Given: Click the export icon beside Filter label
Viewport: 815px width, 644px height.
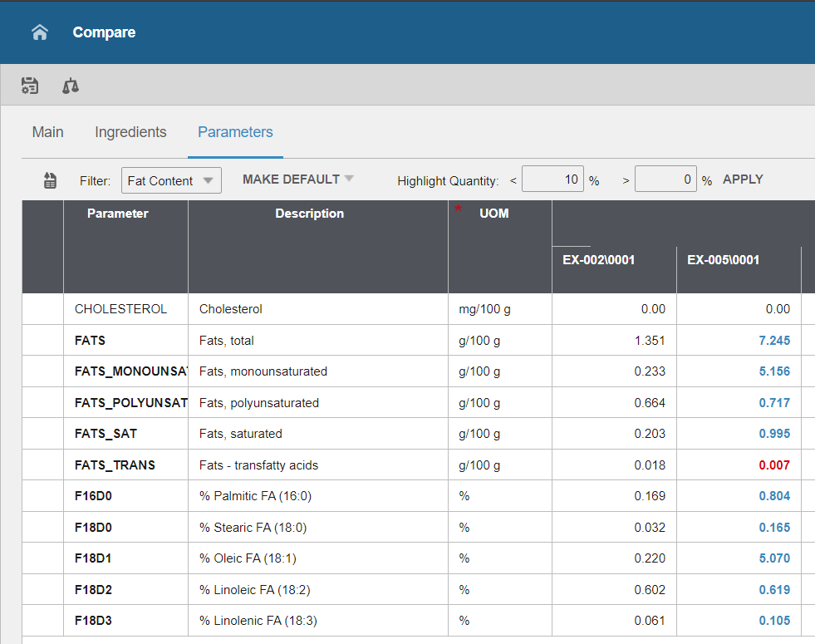Looking at the screenshot, I should point(50,180).
